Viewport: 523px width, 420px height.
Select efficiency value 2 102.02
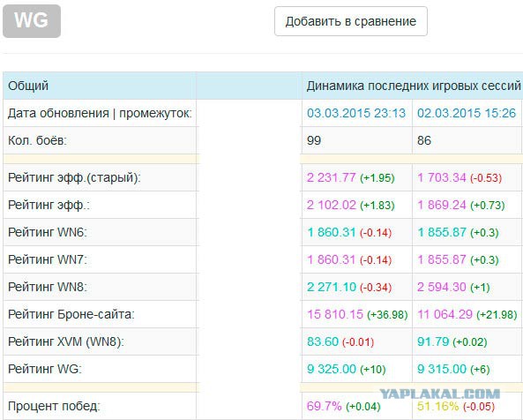click(x=332, y=205)
